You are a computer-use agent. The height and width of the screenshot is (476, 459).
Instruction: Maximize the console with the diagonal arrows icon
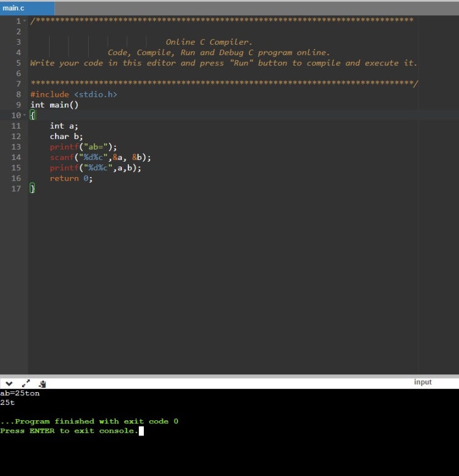pos(26,383)
